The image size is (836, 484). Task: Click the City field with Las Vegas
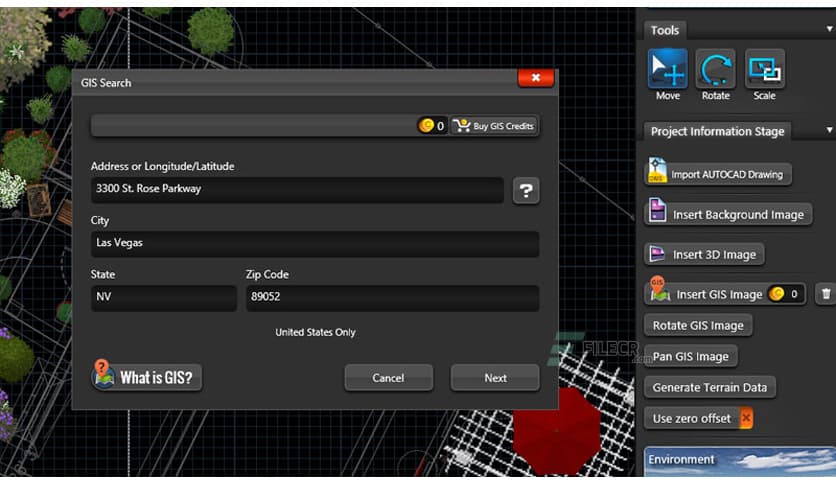315,244
